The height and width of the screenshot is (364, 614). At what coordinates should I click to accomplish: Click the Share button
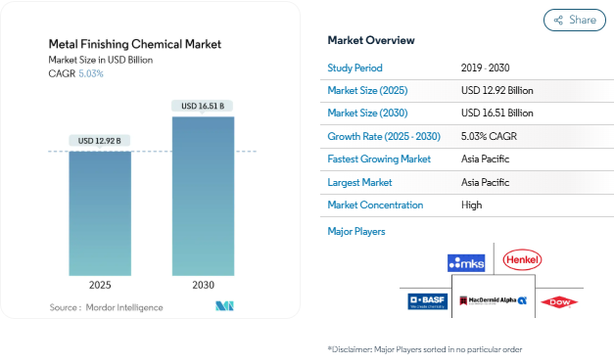575,20
